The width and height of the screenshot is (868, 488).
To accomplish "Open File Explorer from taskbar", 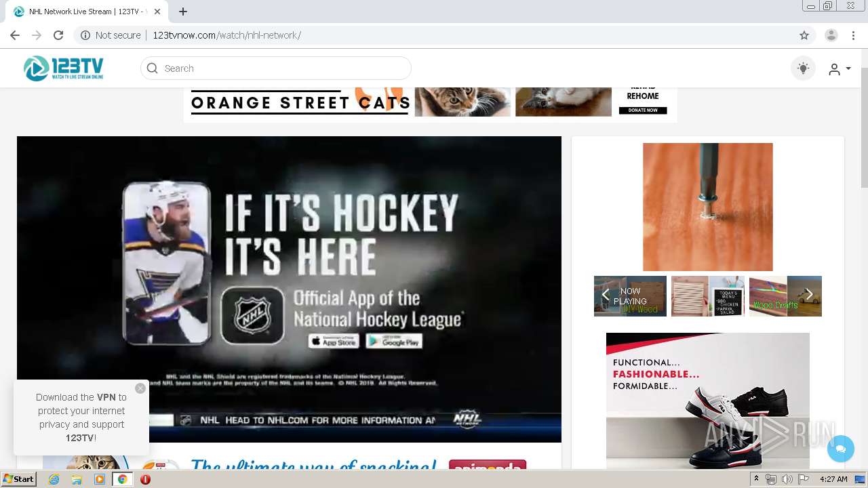I will [77, 479].
